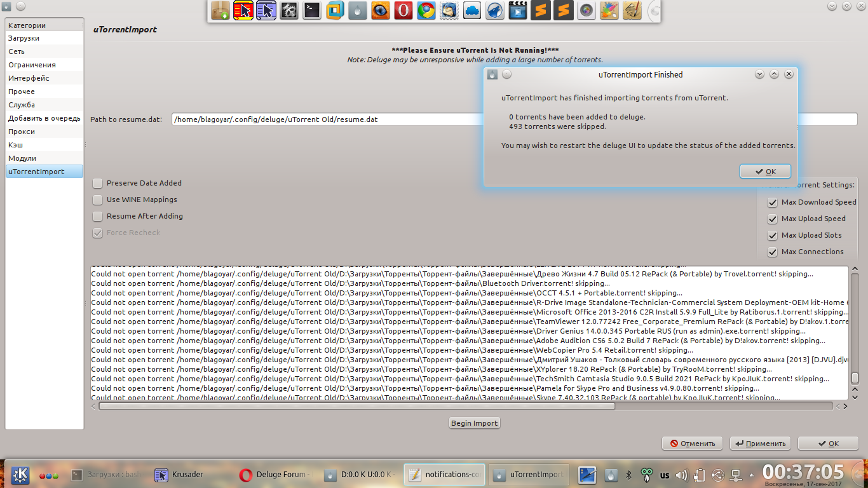Switch keyboard layout via 'us' indicator
Image resolution: width=868 pixels, height=488 pixels.
click(x=665, y=475)
